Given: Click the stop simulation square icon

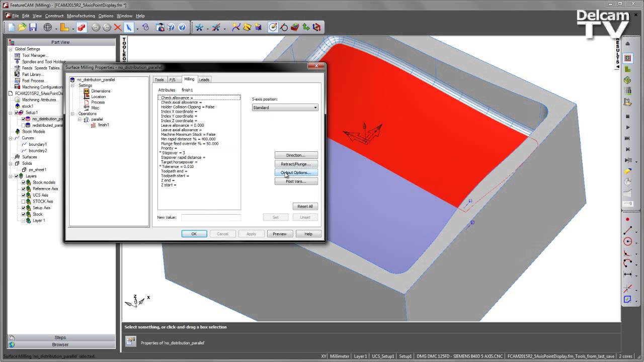Looking at the screenshot, I should (627, 116).
